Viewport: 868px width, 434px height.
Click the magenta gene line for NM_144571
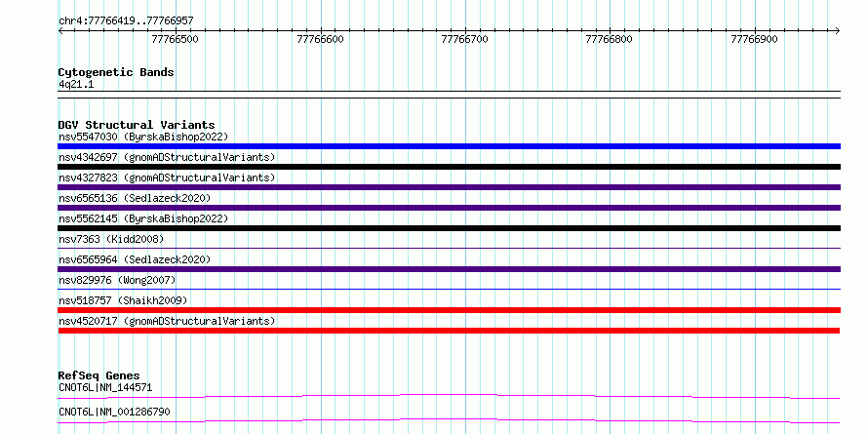[x=449, y=396]
